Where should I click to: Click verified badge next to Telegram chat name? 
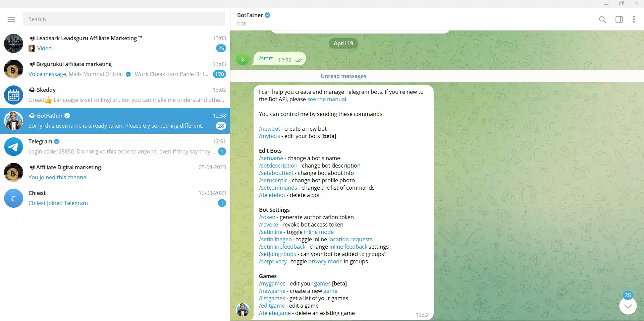[57, 141]
